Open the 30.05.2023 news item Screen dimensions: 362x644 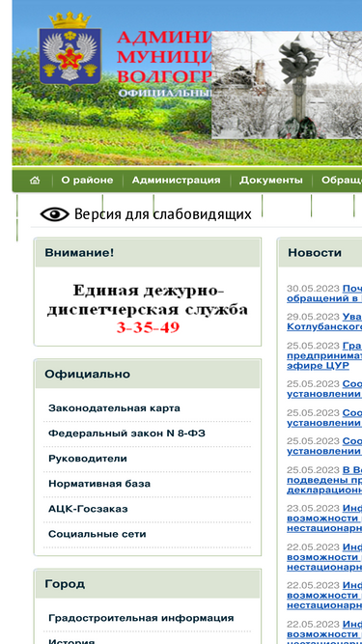click(324, 294)
